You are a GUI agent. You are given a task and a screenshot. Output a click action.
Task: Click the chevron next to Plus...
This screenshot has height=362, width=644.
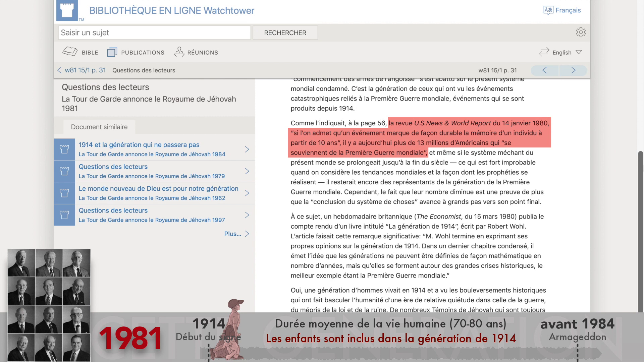pos(247,234)
